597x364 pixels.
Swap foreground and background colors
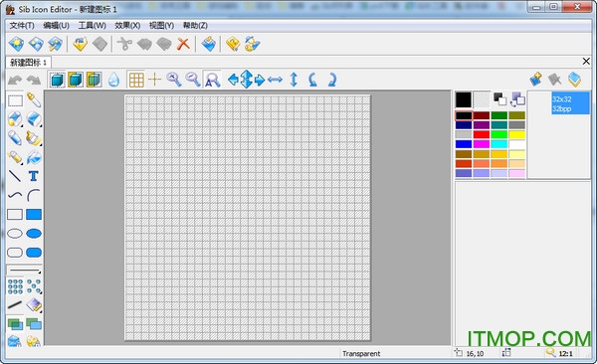click(517, 99)
